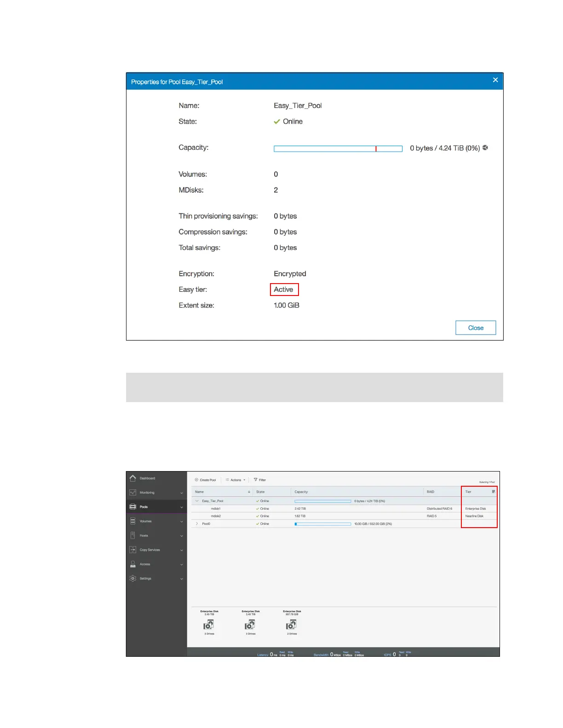
Task: Expand the Monitoring menu chevron
Action: (x=182, y=493)
